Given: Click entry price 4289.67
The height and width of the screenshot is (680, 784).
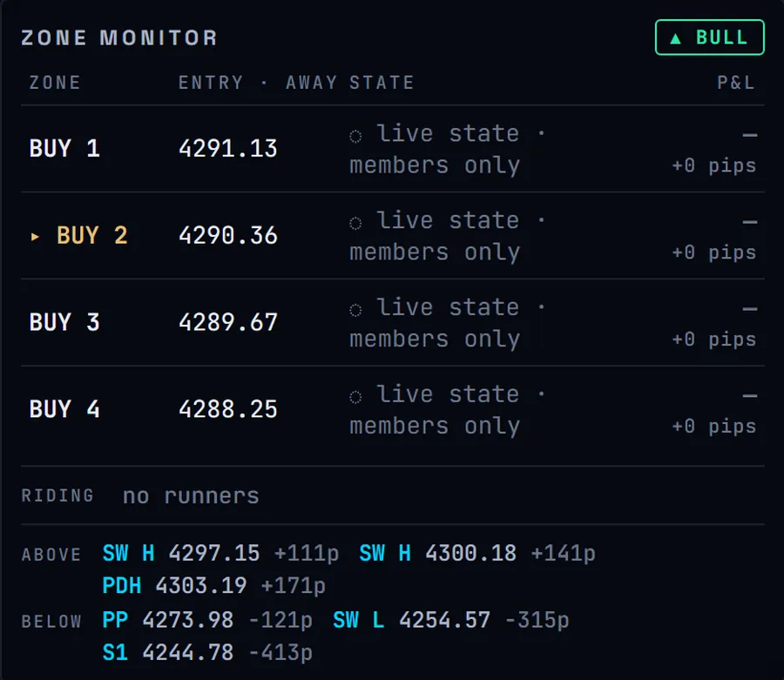Looking at the screenshot, I should tap(228, 322).
